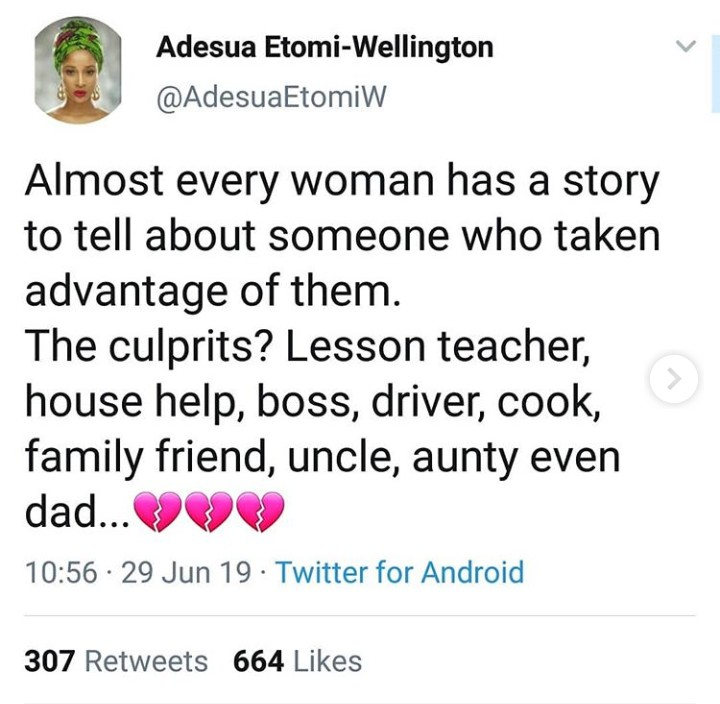View the 664 Likes list
This screenshot has width=720, height=704.
coord(297,661)
